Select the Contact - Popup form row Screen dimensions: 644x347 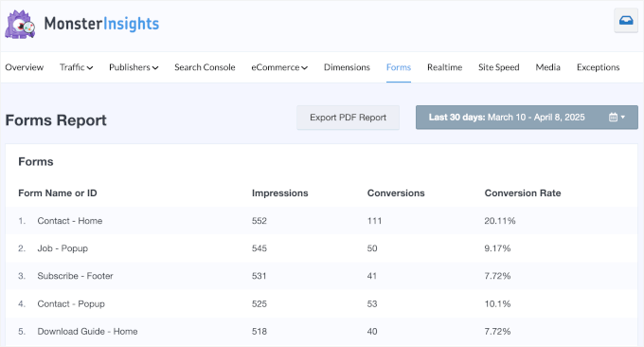[321, 303]
